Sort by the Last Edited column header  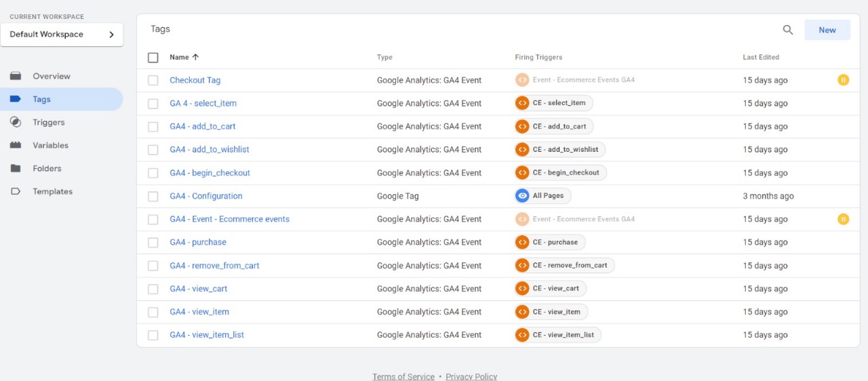(x=761, y=57)
